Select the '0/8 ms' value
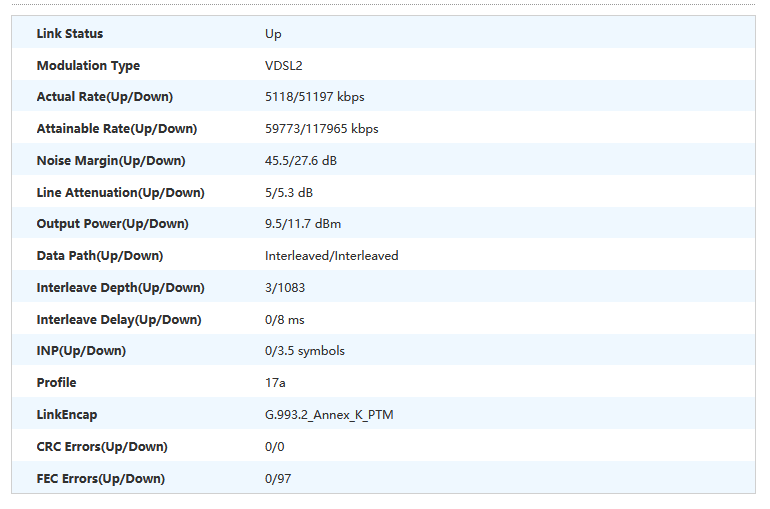Screen dimensions: 770x509 click(x=285, y=320)
